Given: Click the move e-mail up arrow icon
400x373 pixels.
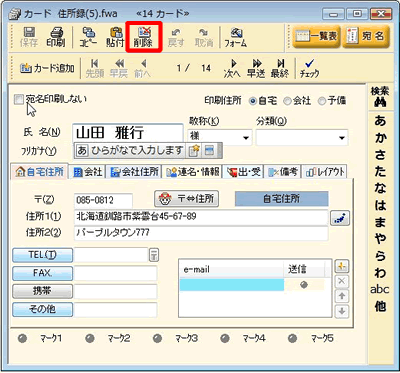Looking at the screenshot, I should click(342, 296).
